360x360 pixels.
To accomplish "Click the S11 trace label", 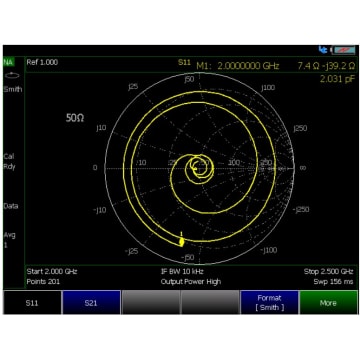I will [184, 62].
